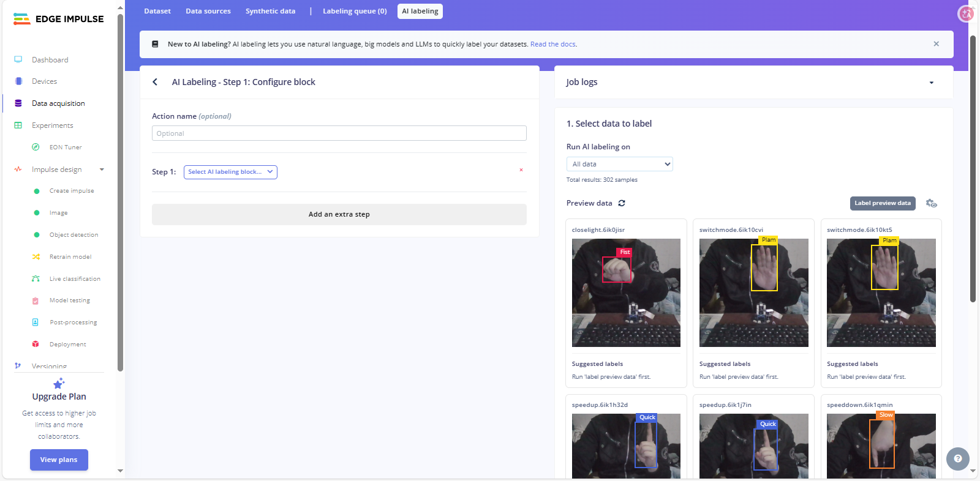Remove Step 1 with the red x

coord(521,170)
